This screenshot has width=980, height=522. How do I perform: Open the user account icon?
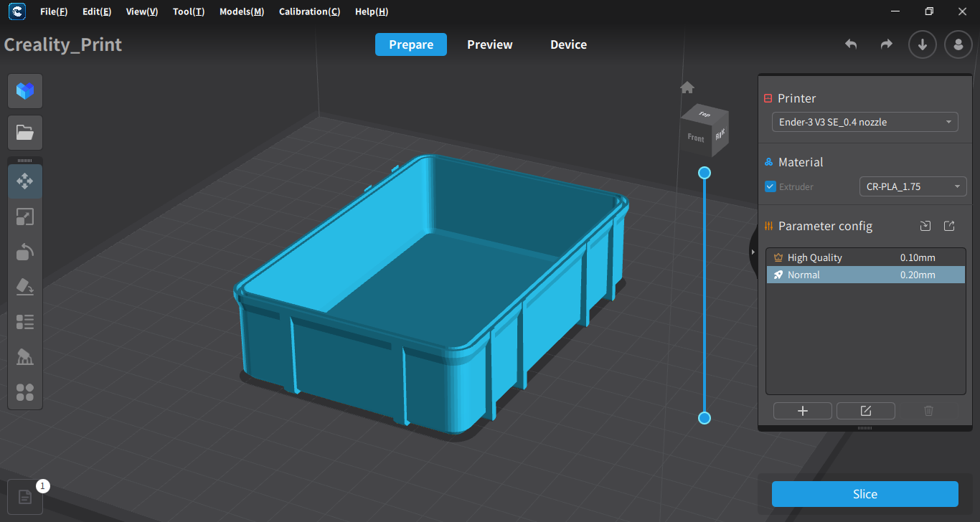tap(958, 44)
